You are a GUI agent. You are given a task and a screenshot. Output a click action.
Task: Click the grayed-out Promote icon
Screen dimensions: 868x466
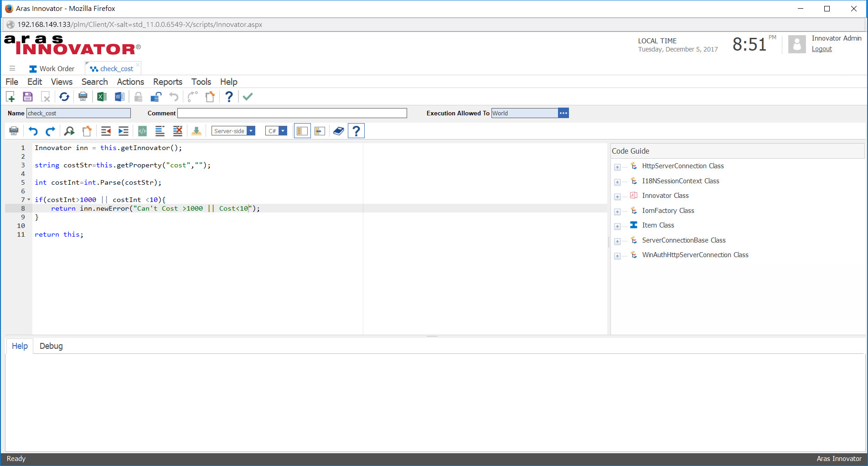click(192, 97)
